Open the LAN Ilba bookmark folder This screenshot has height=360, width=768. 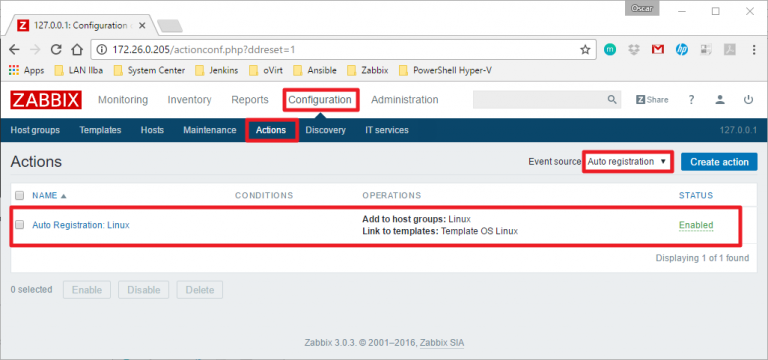pyautogui.click(x=78, y=71)
